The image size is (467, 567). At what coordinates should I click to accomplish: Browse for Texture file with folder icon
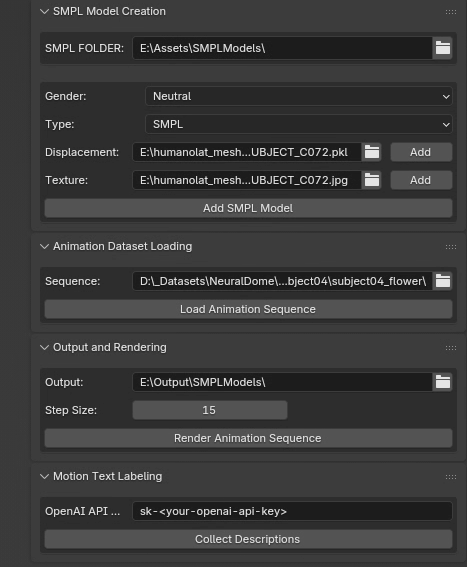coord(372,180)
